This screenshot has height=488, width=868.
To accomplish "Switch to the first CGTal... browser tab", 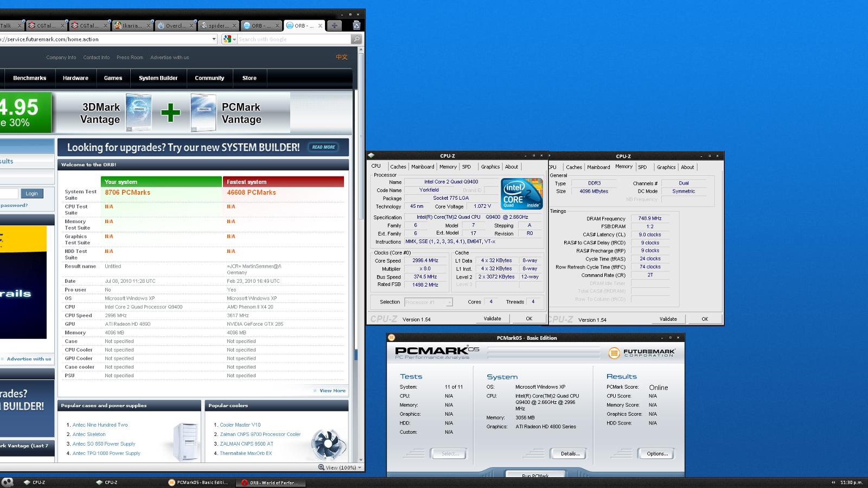I will 47,26.
